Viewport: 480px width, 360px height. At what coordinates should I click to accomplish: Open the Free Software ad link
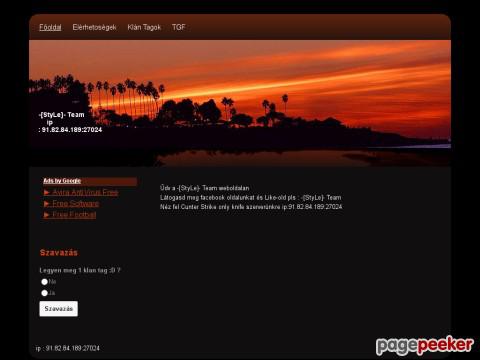coord(76,204)
